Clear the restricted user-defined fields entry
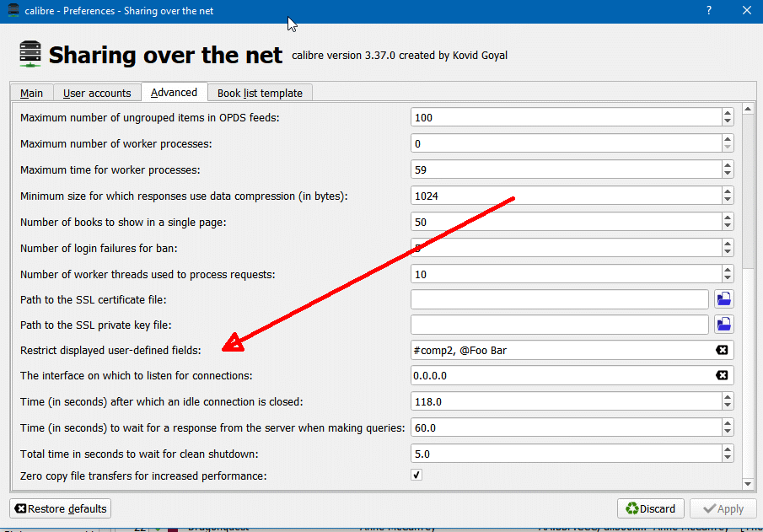 [x=722, y=350]
